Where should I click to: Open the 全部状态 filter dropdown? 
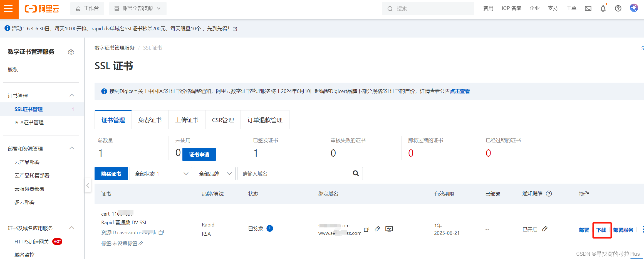[x=161, y=174]
